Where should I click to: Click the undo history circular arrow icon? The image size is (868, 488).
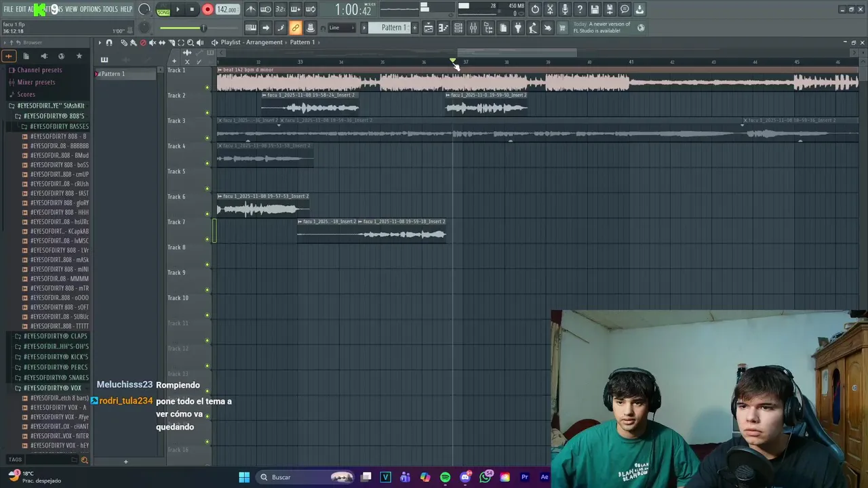(535, 9)
